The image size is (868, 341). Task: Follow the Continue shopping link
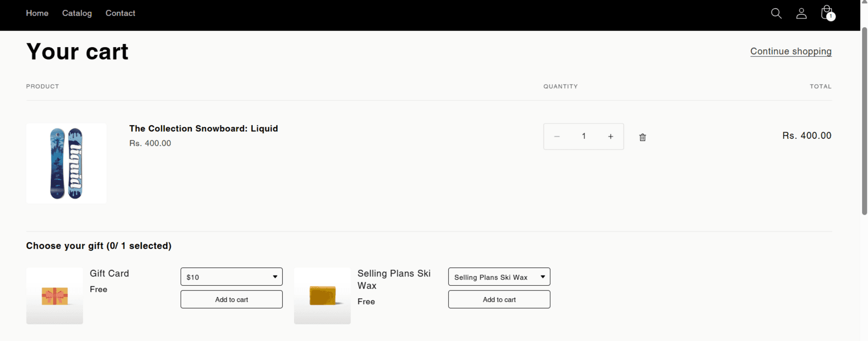[x=791, y=52]
